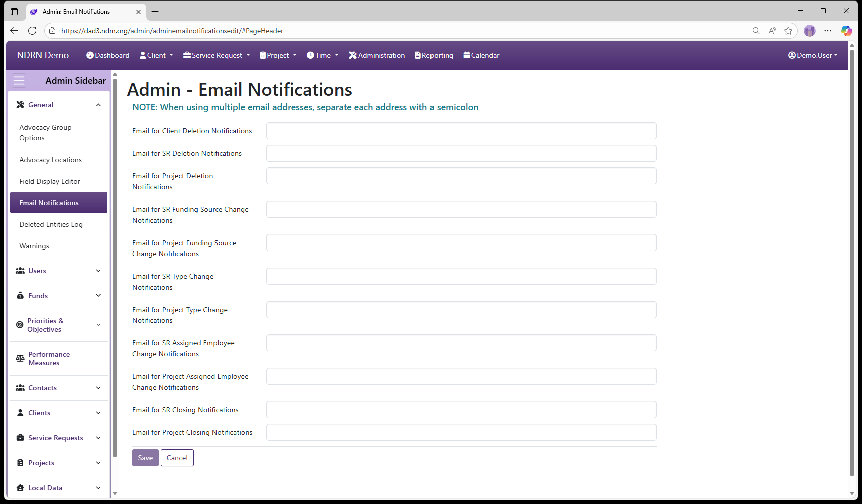Click the Funds money bag icon
Viewport: 862px width, 504px height.
click(20, 296)
